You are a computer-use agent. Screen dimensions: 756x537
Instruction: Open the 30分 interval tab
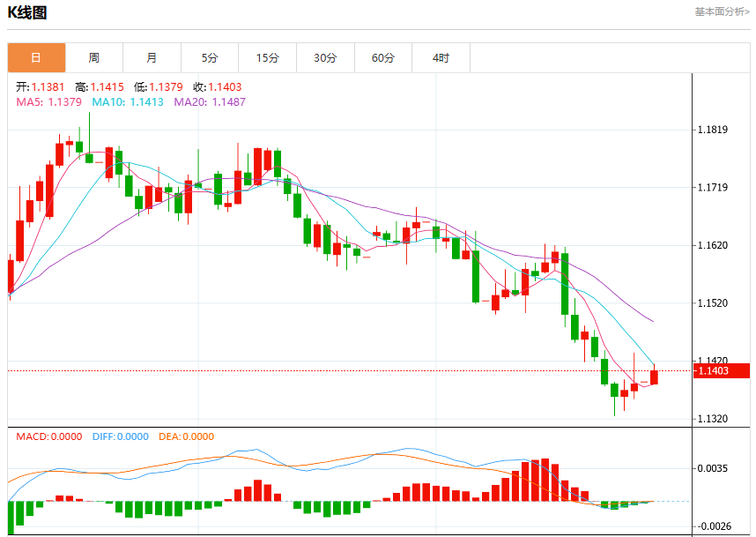pos(325,58)
